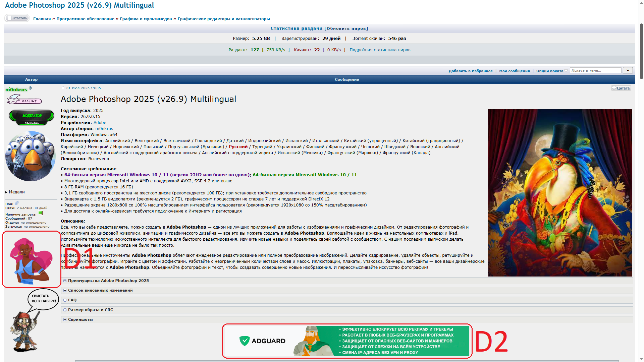The width and height of the screenshot is (644, 362).
Task: Add topic via Добавить в Избранное
Action: pyautogui.click(x=471, y=71)
